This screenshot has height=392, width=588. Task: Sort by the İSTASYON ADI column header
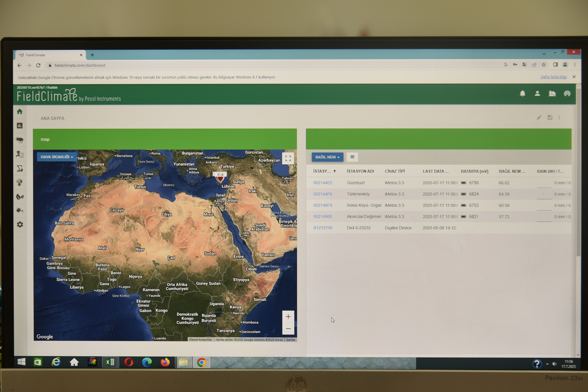click(360, 171)
